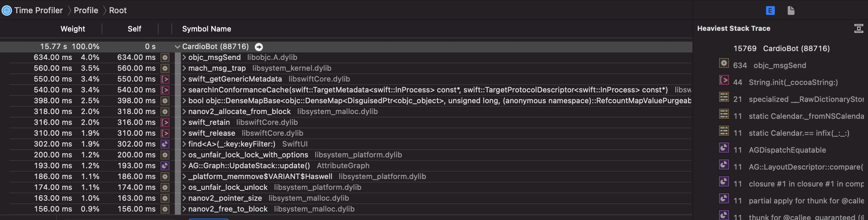Expand the nanov2_allocate_from_block row
This screenshot has width=868, height=220.
click(184, 112)
